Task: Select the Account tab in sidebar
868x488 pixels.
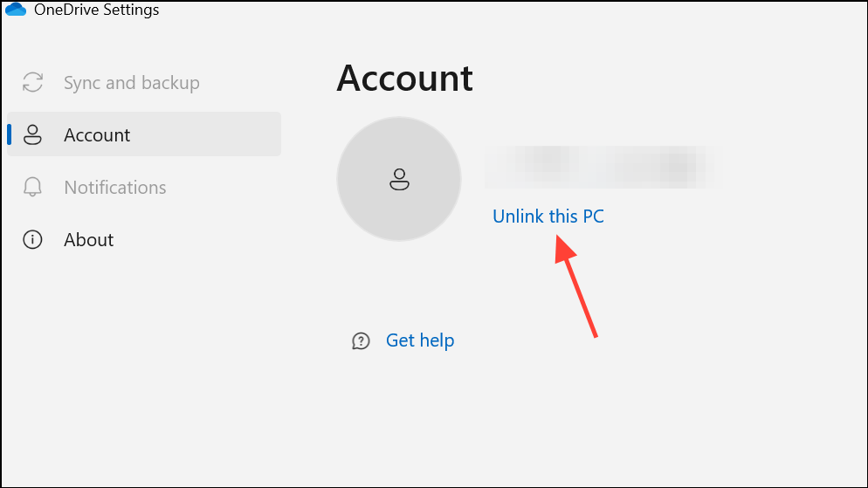Action: (x=144, y=134)
